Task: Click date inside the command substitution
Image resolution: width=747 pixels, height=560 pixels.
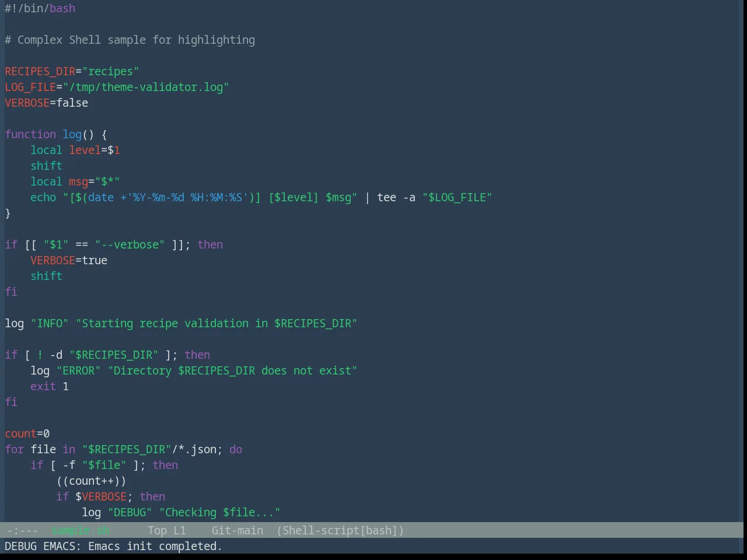Action: 101,197
